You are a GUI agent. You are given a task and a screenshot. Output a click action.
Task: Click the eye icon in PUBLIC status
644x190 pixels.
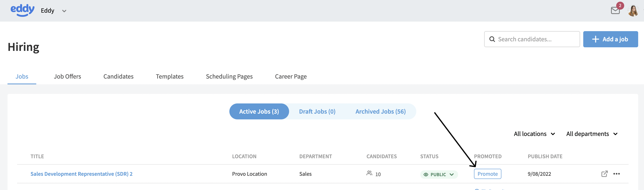click(x=426, y=175)
